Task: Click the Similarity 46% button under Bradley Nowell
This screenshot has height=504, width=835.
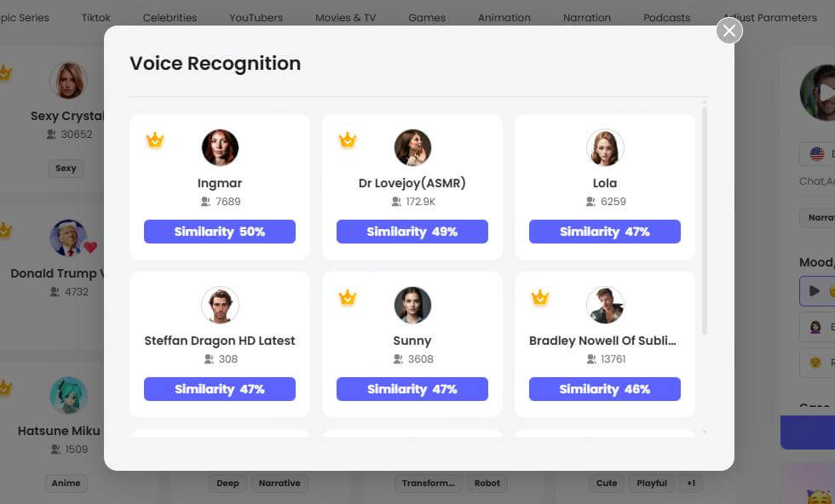Action: pos(605,389)
